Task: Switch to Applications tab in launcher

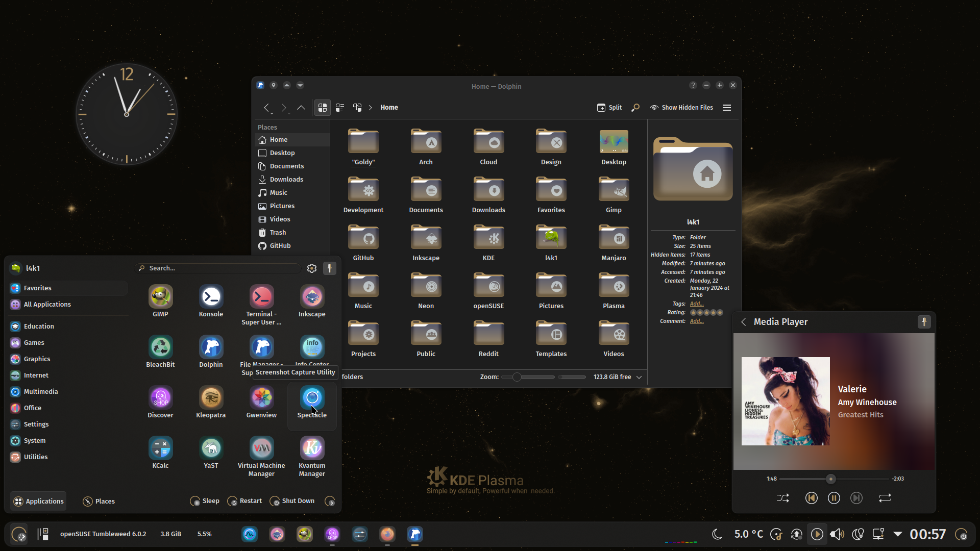Action: click(39, 502)
